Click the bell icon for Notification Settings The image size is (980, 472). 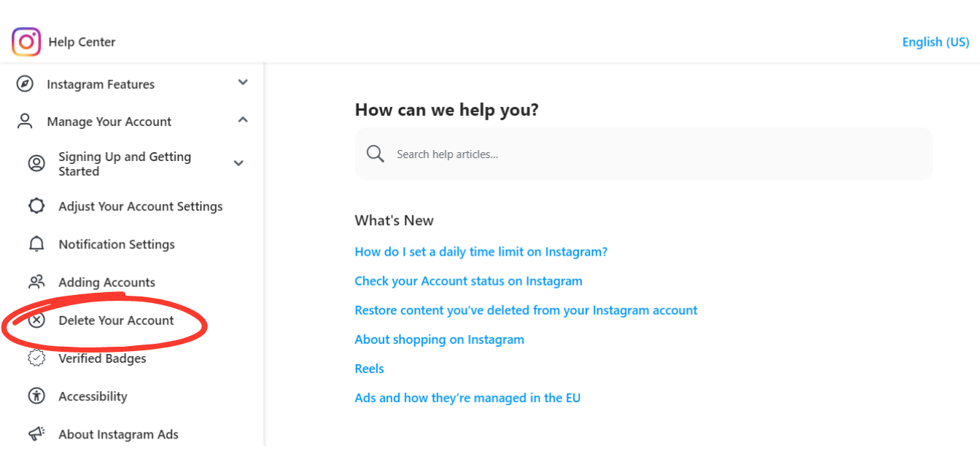(x=36, y=244)
